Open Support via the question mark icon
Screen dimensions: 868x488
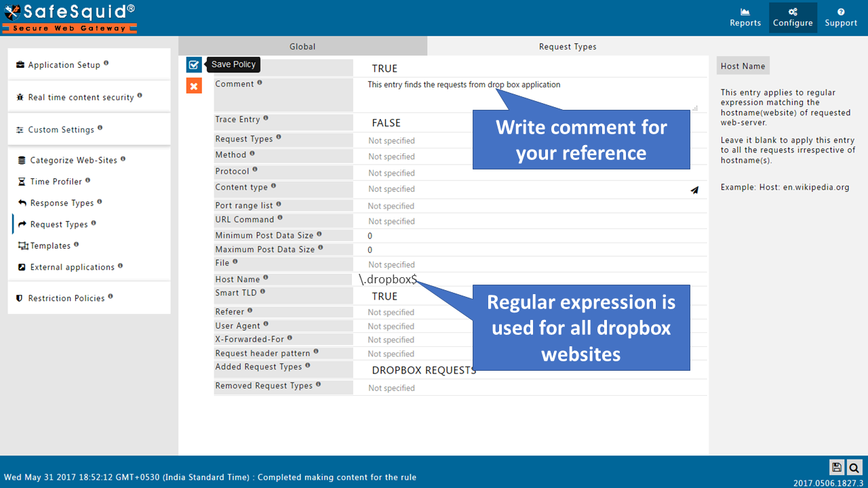[841, 17]
